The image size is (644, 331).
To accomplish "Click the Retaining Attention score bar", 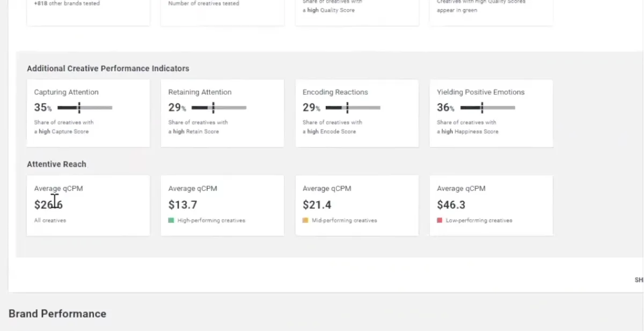I will [219, 108].
